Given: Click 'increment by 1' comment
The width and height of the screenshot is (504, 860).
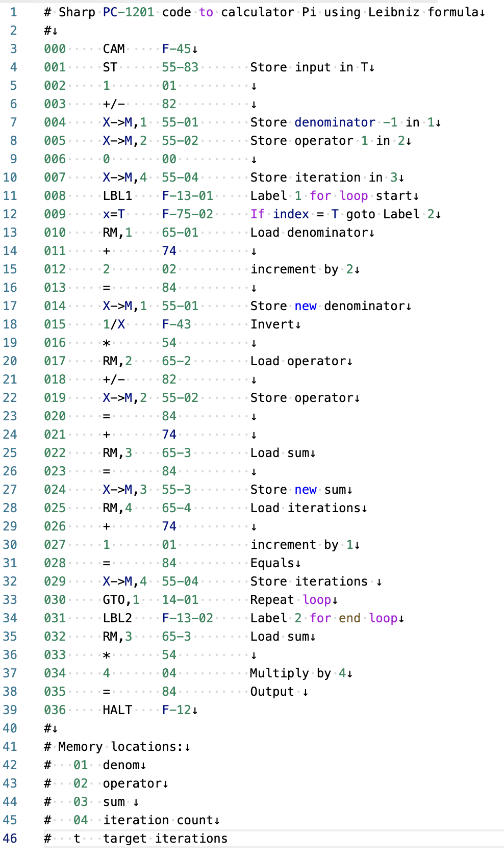Looking at the screenshot, I should pyautogui.click(x=302, y=545).
